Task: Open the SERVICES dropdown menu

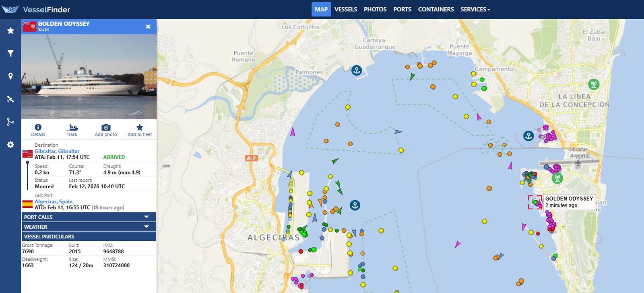Action: click(475, 9)
